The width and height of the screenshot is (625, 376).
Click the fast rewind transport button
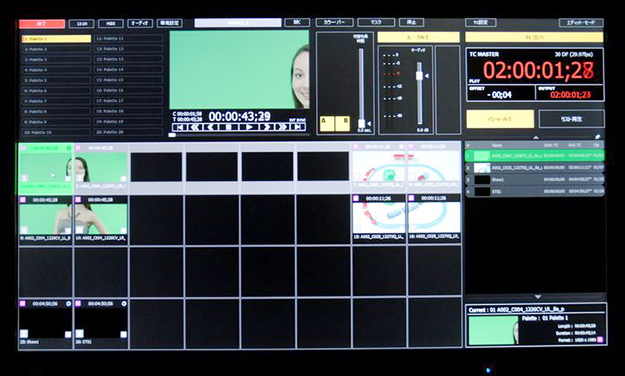click(195, 127)
